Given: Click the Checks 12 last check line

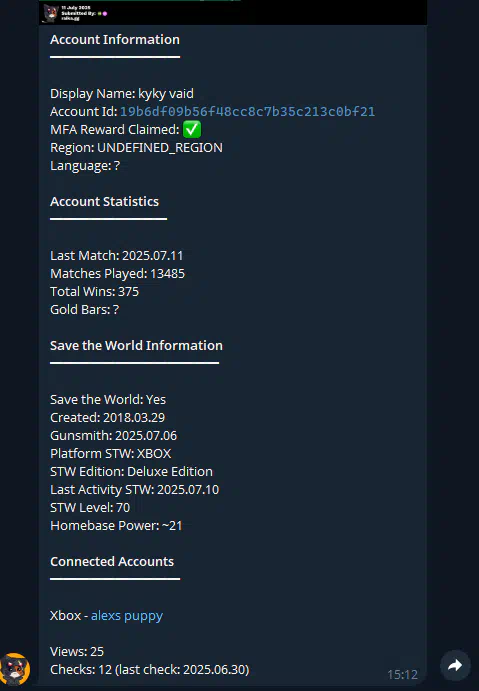Looking at the screenshot, I should click(x=150, y=670).
